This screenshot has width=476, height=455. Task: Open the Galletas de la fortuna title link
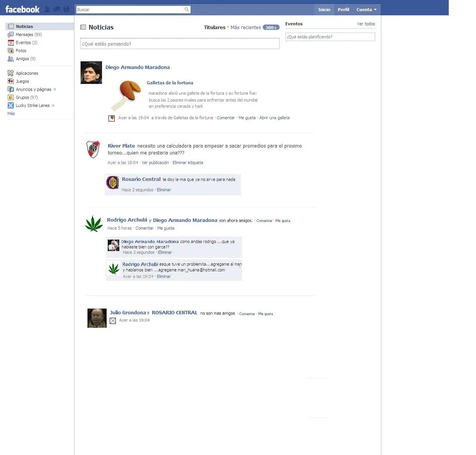170,83
